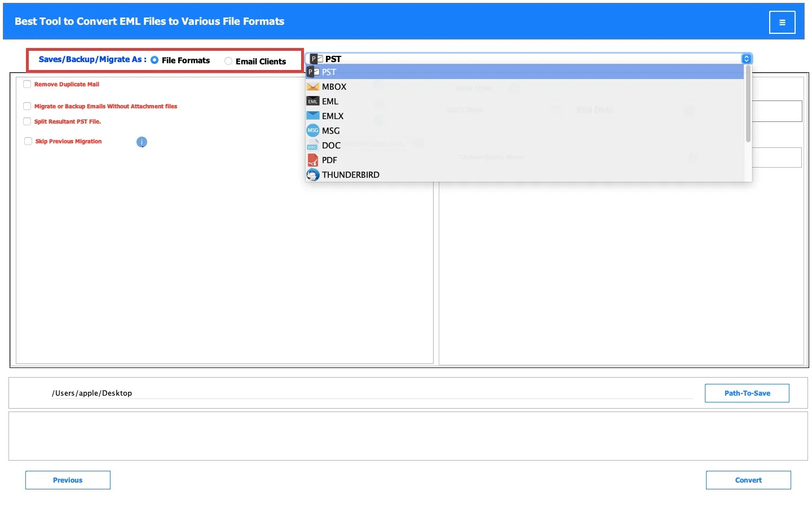Choose PST from the format list

tap(525, 72)
